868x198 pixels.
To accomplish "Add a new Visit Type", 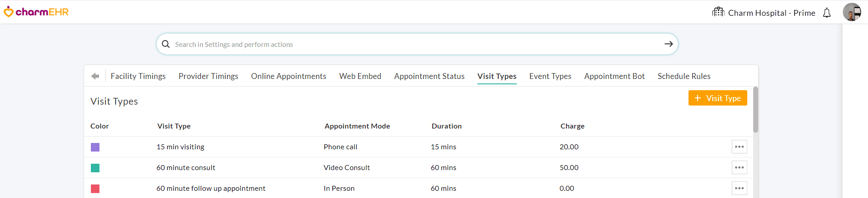I will pyautogui.click(x=717, y=98).
